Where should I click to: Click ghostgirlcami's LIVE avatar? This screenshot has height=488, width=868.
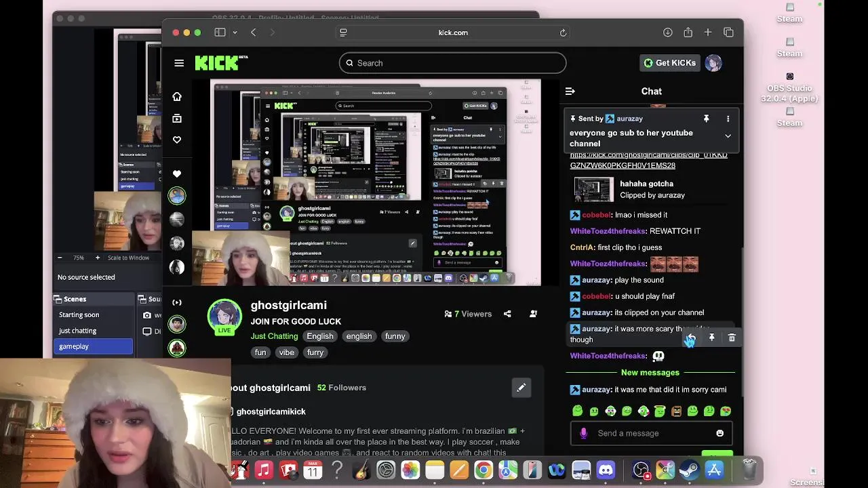224,317
